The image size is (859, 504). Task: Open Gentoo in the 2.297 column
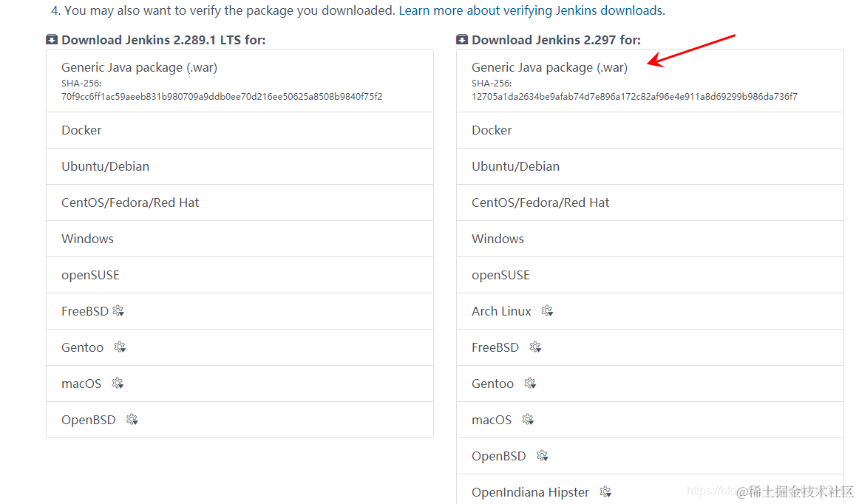pyautogui.click(x=650, y=384)
